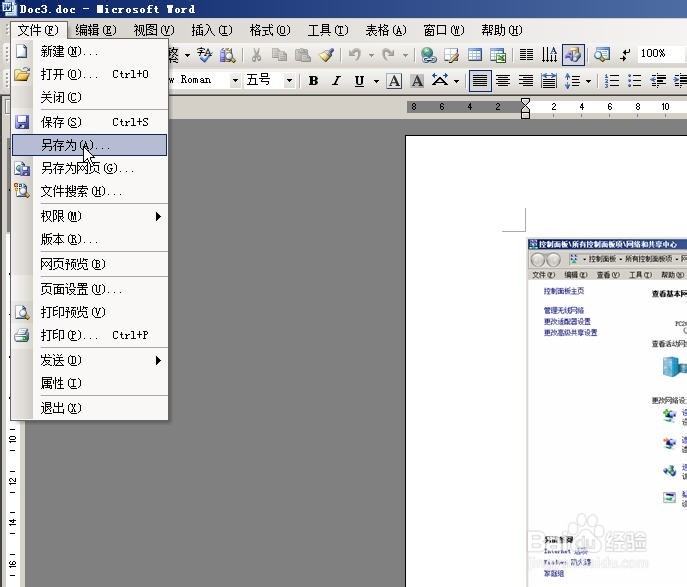
Task: Open the underline style dropdown arrow
Action: tap(376, 81)
